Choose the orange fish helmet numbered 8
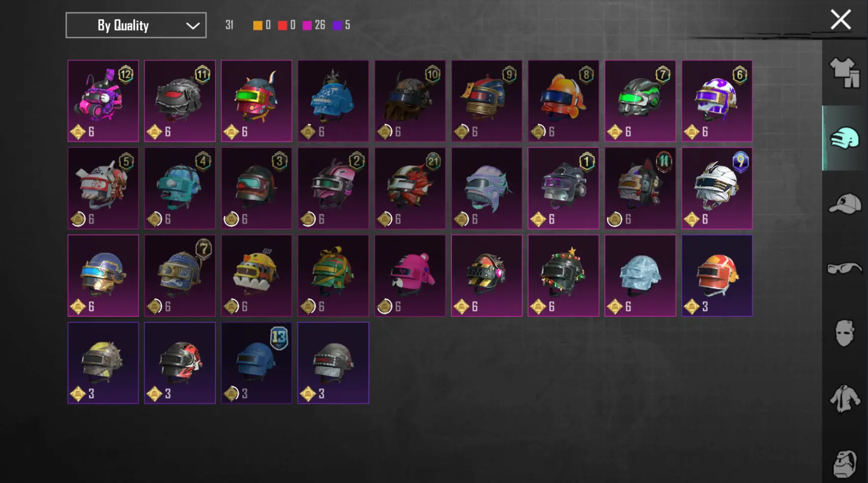The width and height of the screenshot is (868, 483). pyautogui.click(x=563, y=101)
